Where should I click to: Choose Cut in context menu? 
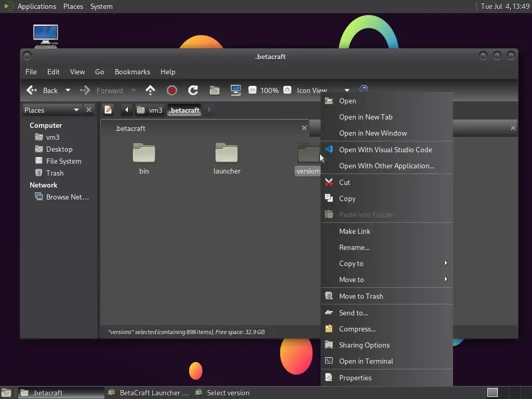387,182
